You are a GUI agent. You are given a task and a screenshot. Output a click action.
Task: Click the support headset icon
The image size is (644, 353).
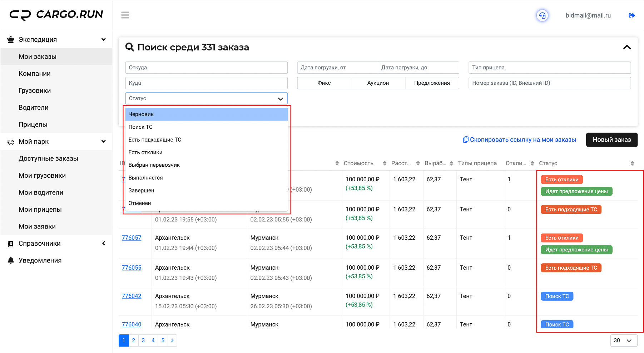[x=542, y=15]
